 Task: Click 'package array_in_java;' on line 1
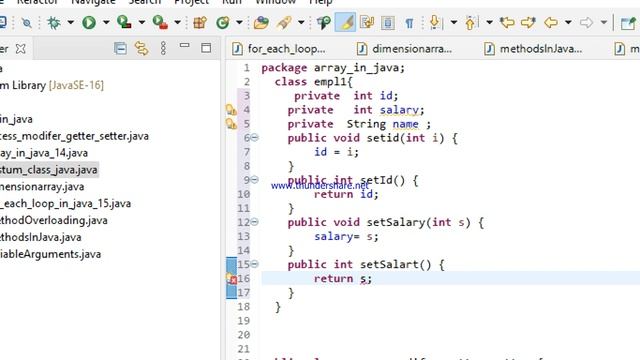tap(333, 68)
